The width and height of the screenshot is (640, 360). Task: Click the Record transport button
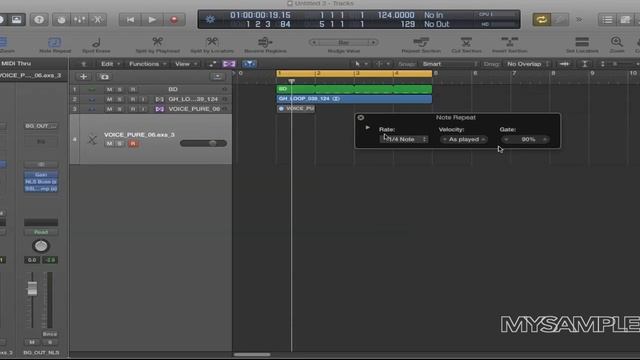[174, 20]
